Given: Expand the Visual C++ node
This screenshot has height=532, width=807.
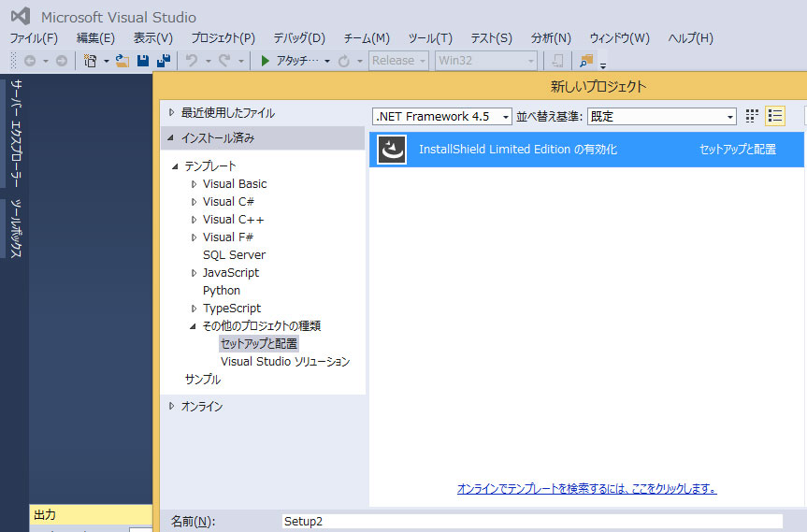Looking at the screenshot, I should pyautogui.click(x=194, y=220).
